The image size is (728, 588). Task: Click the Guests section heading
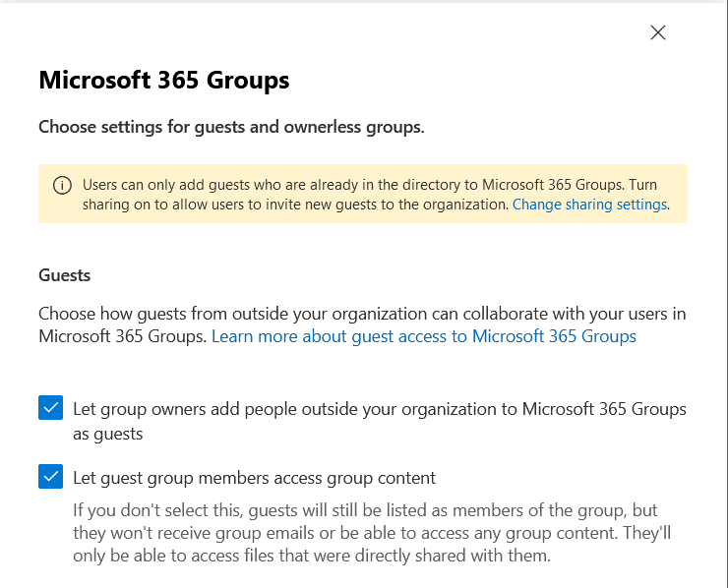coord(65,275)
